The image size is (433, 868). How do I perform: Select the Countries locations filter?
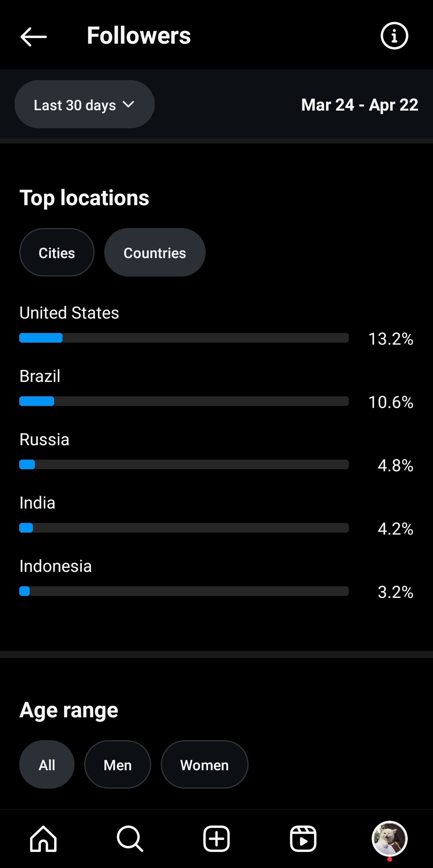pyautogui.click(x=155, y=252)
